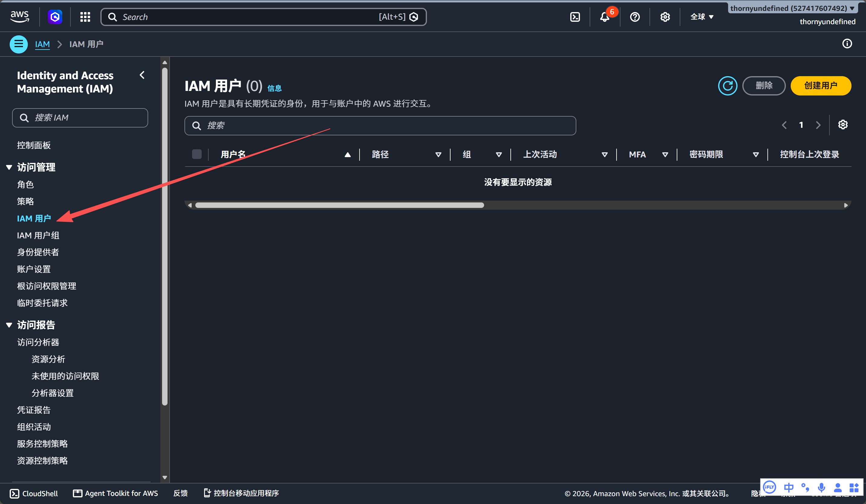Focus the top AWS Search field
The height and width of the screenshot is (504, 866).
pos(264,17)
